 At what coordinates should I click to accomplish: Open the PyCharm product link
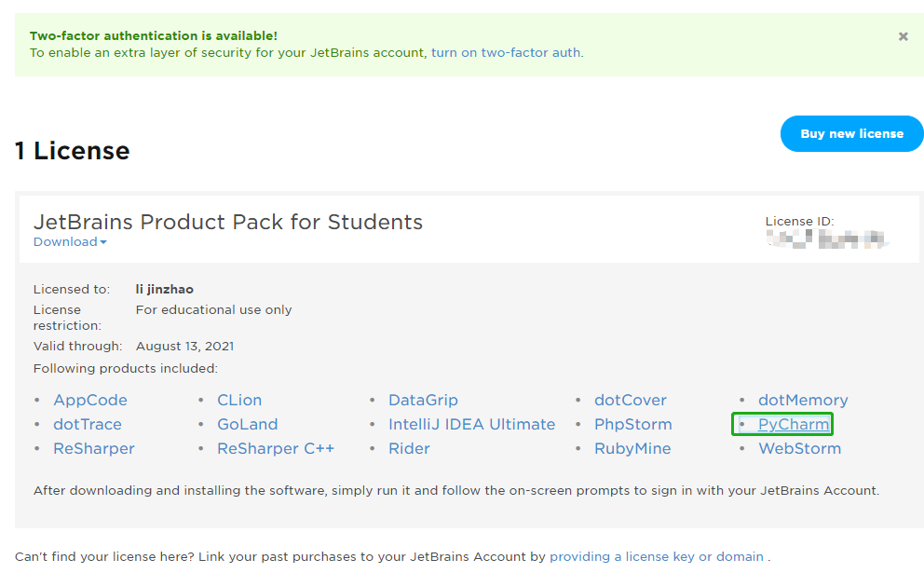[x=794, y=424]
